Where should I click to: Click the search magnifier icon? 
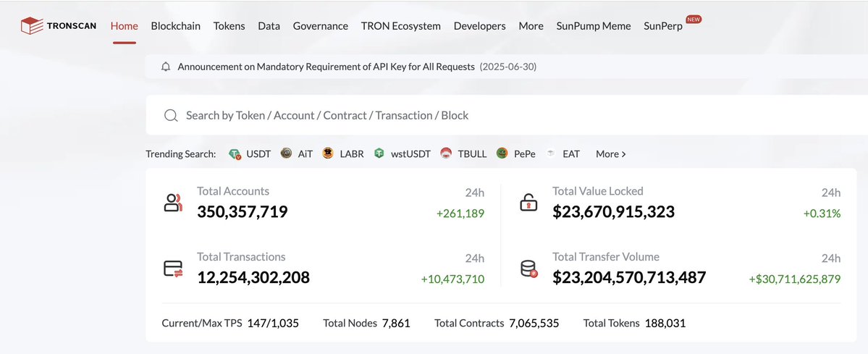[x=171, y=116]
